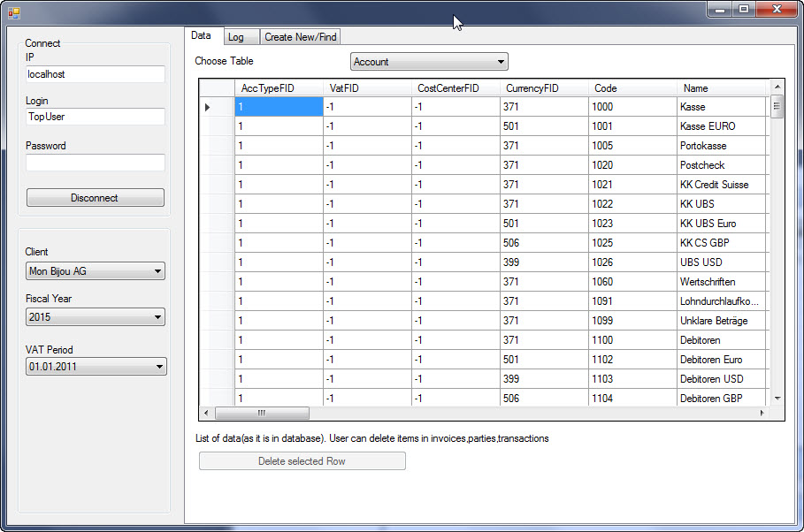The image size is (804, 532).
Task: Open the VAT Period dropdown
Action: coord(96,366)
